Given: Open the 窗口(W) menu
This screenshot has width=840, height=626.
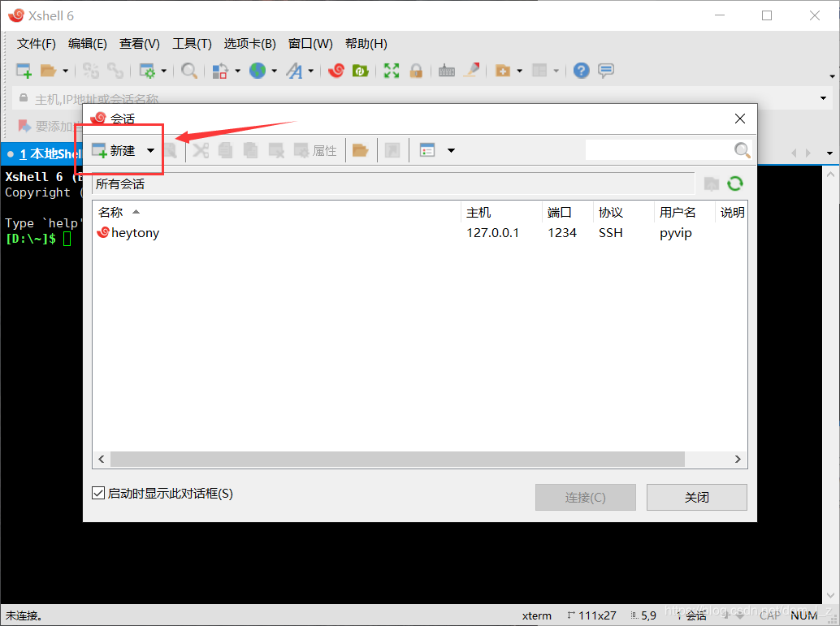Looking at the screenshot, I should (x=310, y=44).
